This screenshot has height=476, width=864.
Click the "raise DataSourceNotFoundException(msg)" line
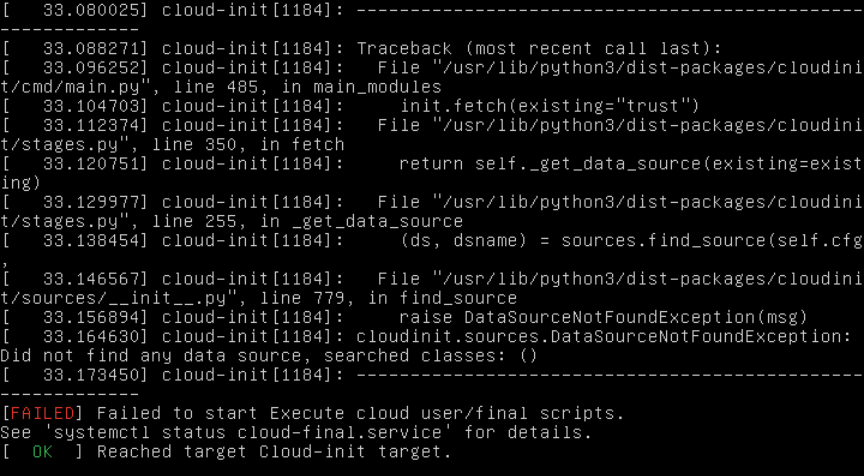(603, 317)
